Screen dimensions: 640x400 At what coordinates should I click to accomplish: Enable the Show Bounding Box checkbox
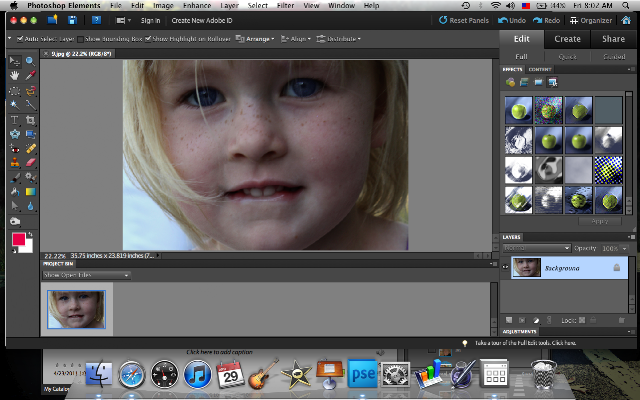(78, 39)
